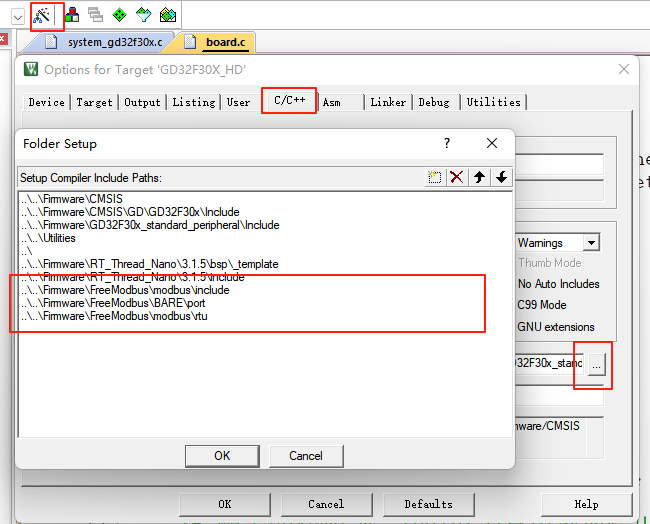
Task: Click the New include path icon
Action: click(x=434, y=177)
